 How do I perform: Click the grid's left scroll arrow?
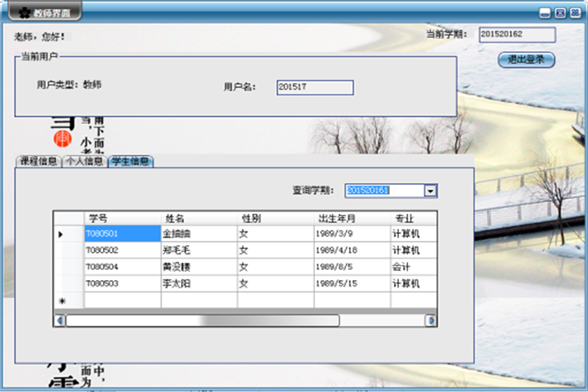click(x=59, y=320)
